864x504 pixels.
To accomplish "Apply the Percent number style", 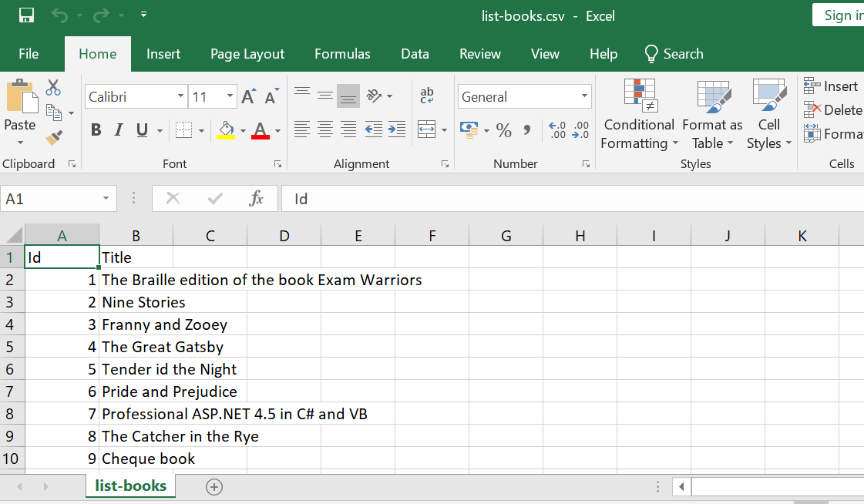I will (x=504, y=130).
